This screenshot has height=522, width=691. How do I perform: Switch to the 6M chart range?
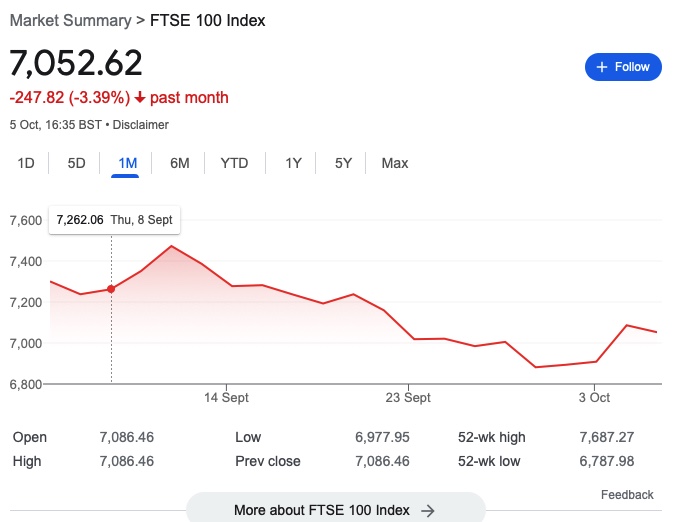180,163
